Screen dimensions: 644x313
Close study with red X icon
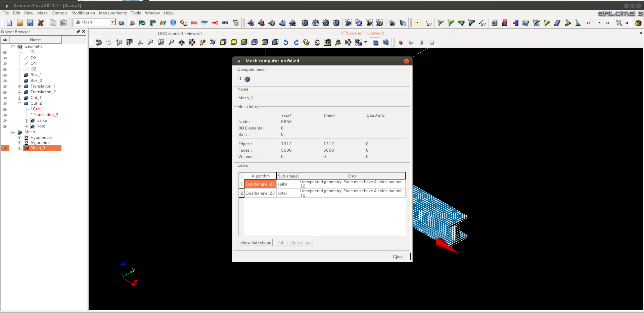coord(41,23)
